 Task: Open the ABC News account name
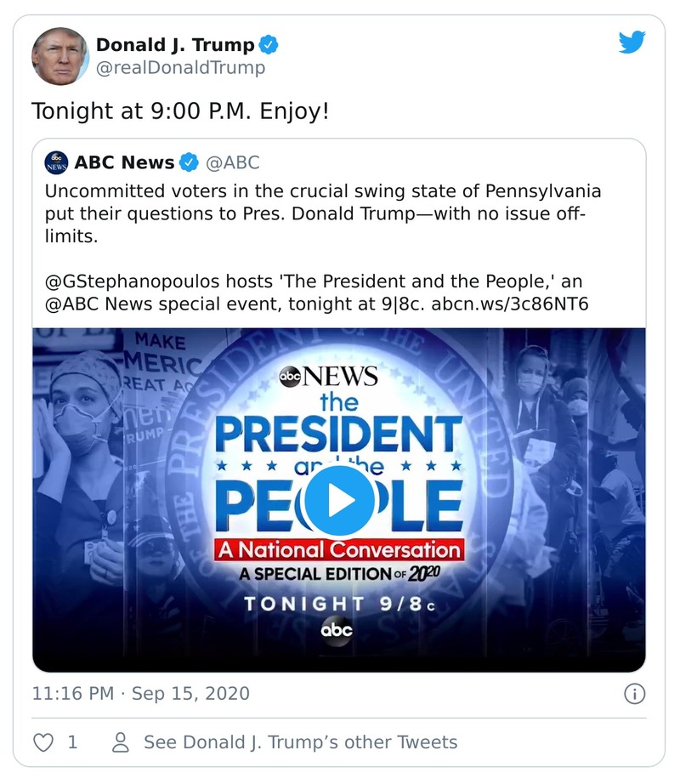click(x=124, y=162)
